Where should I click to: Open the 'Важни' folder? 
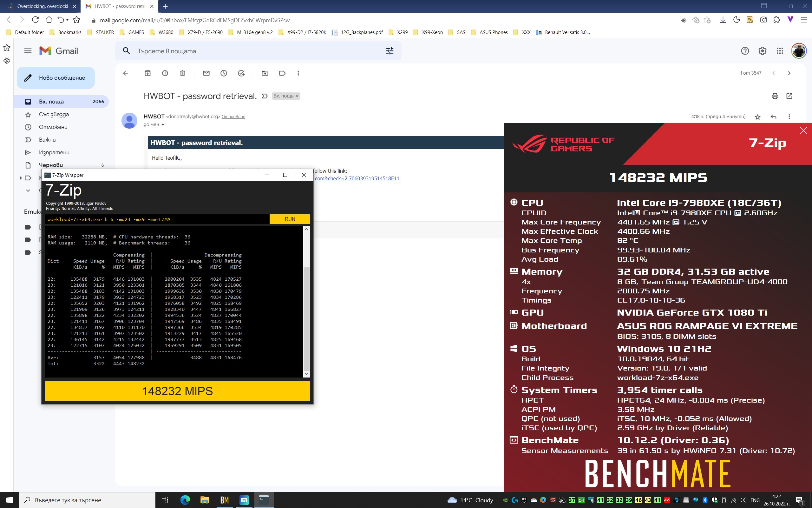click(x=61, y=140)
